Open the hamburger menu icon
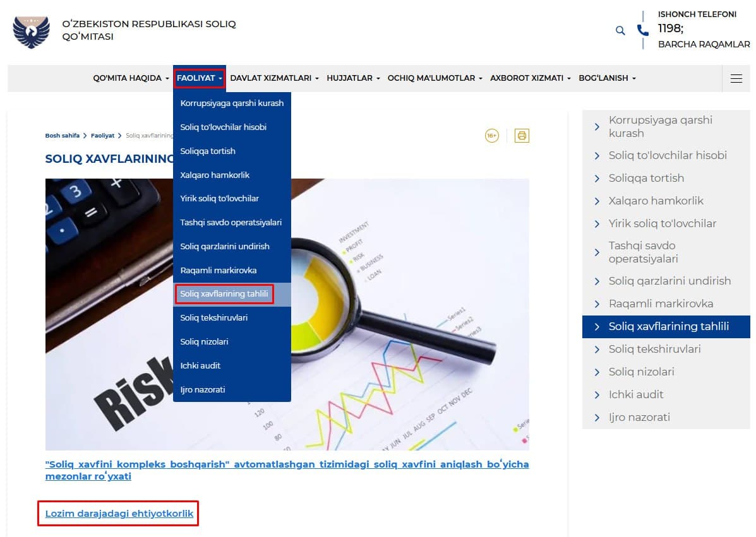The height and width of the screenshot is (537, 756). (x=736, y=78)
